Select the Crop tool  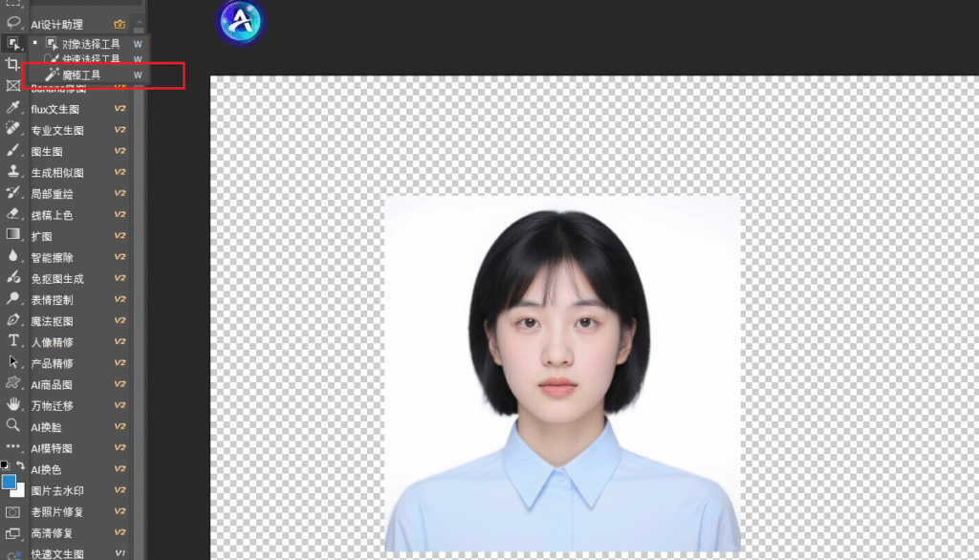(x=13, y=64)
